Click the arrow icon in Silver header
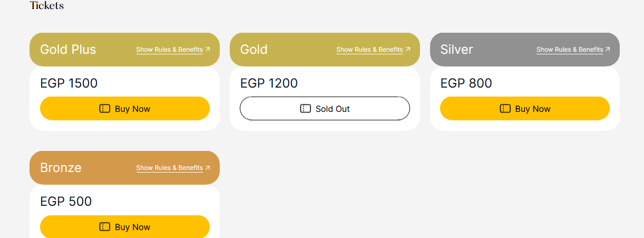This screenshot has width=644, height=238. pos(608,50)
